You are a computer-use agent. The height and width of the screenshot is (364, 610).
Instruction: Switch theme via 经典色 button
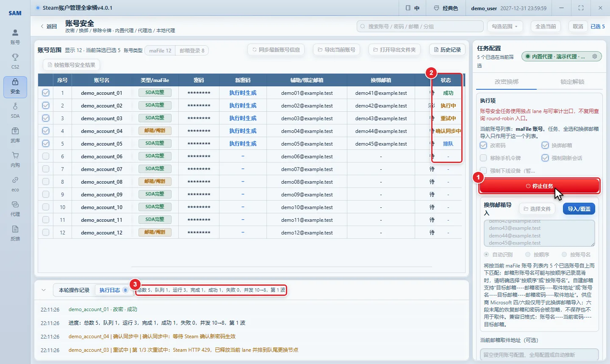coord(446,8)
